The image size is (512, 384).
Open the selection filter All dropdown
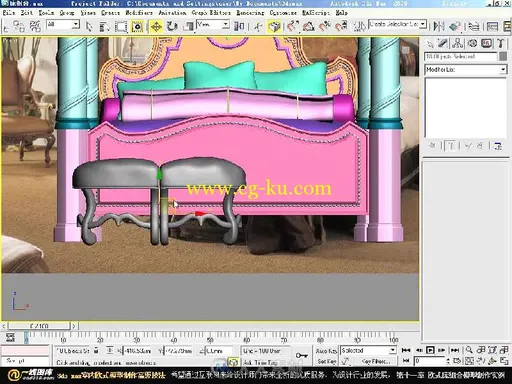click(x=63, y=24)
